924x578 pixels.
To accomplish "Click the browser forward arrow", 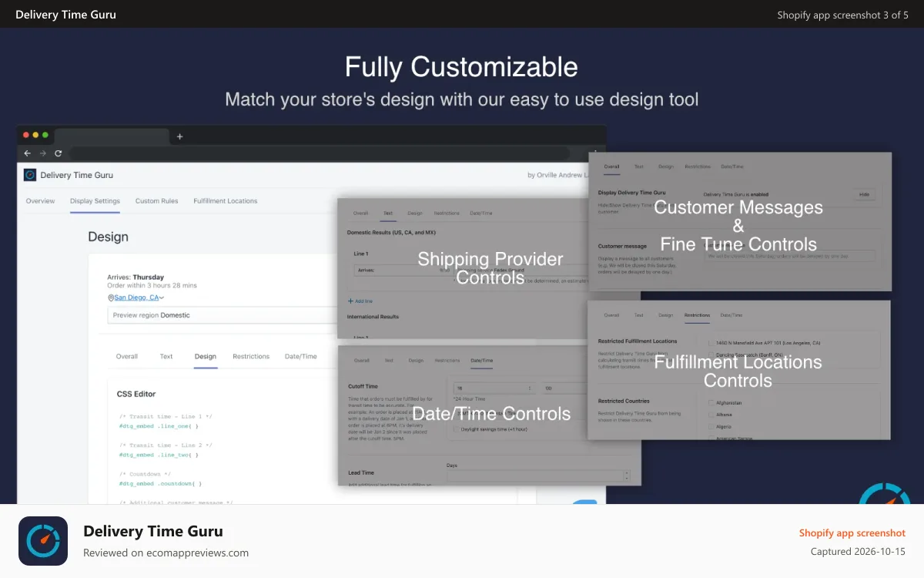I will point(42,153).
